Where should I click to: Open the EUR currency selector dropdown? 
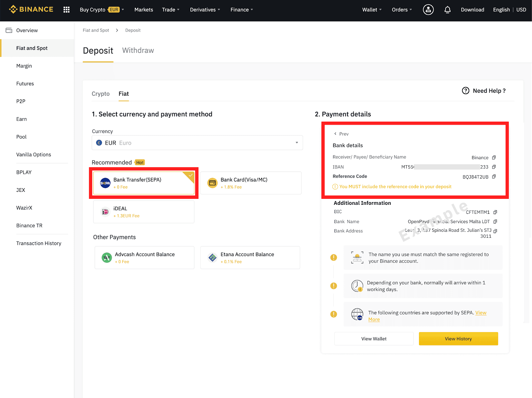[x=197, y=143]
